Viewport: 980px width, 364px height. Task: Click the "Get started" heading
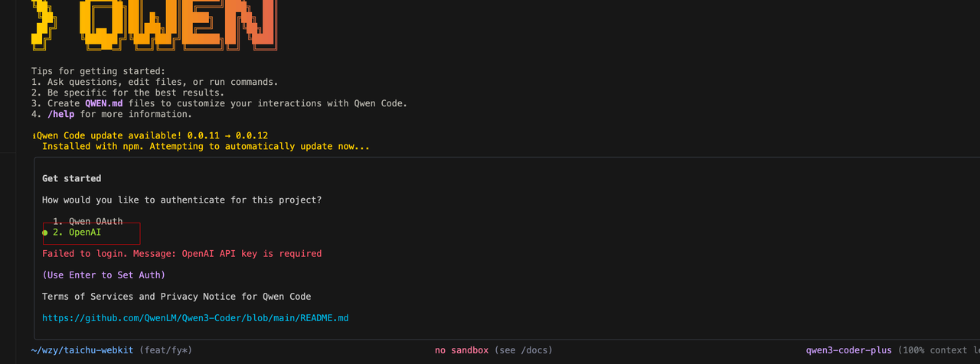pos(71,178)
